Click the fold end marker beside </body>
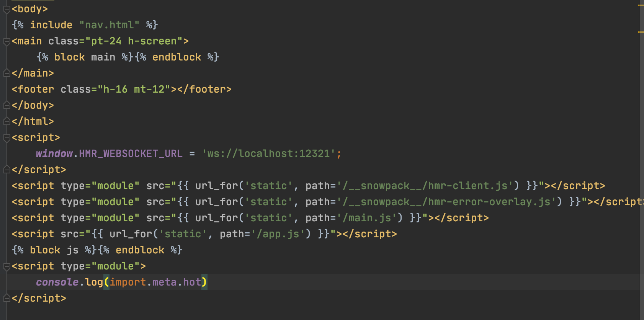Image resolution: width=644 pixels, height=320 pixels. tap(7, 105)
